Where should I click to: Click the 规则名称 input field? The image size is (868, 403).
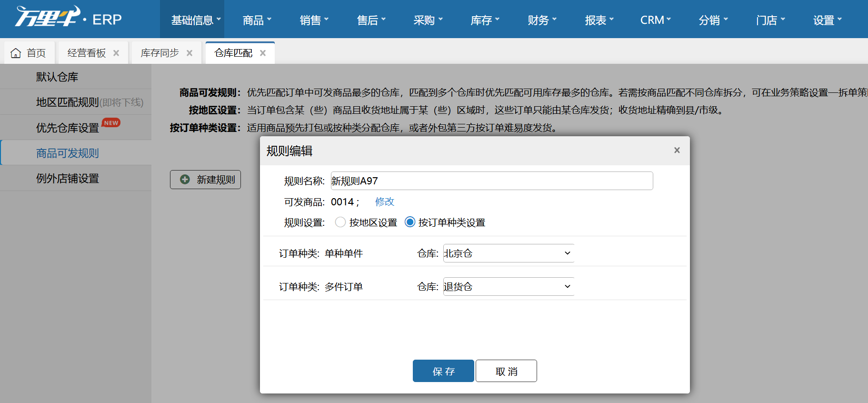tap(492, 181)
